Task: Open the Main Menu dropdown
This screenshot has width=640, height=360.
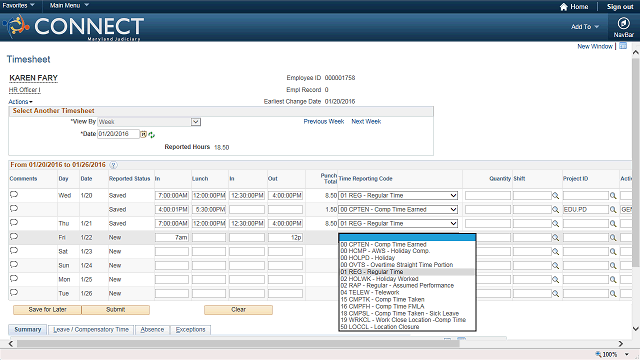Action: [x=69, y=5]
